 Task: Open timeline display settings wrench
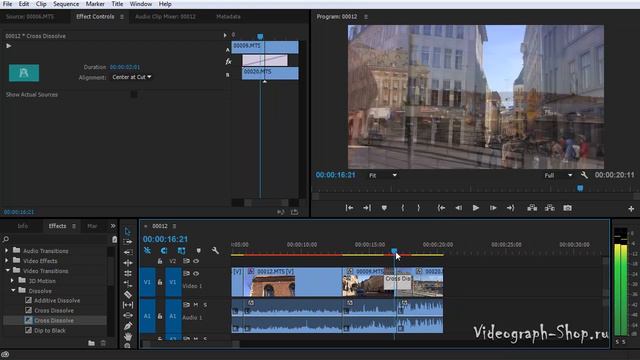click(x=215, y=251)
